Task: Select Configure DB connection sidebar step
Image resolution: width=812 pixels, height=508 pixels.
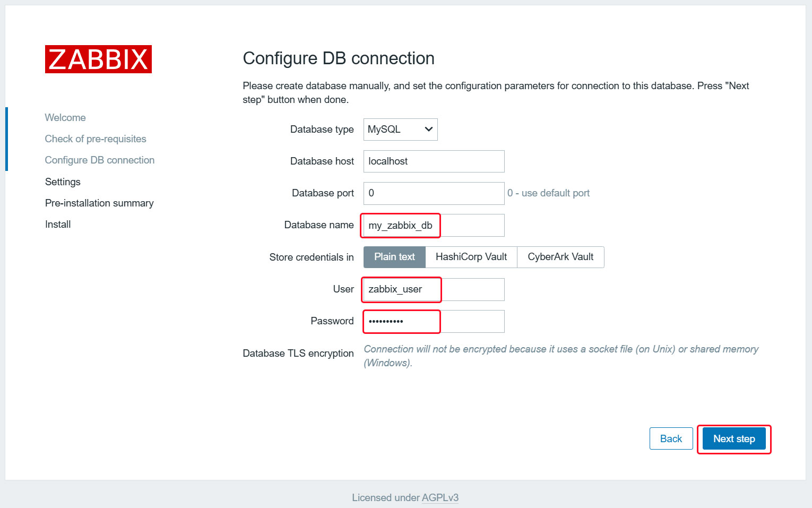Action: click(100, 160)
